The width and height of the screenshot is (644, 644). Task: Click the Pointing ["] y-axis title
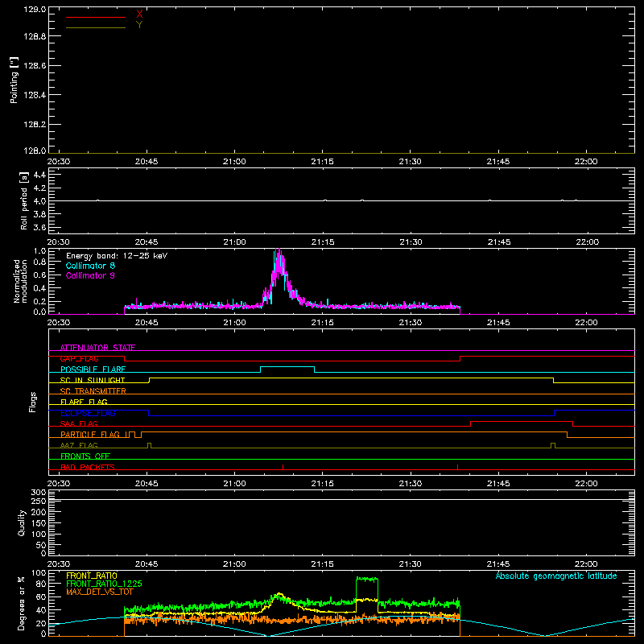(x=14, y=80)
